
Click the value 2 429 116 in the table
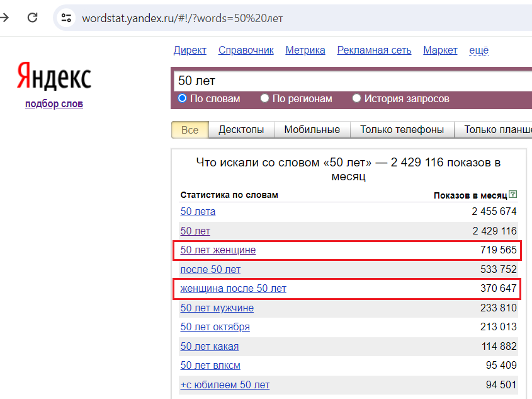point(494,231)
